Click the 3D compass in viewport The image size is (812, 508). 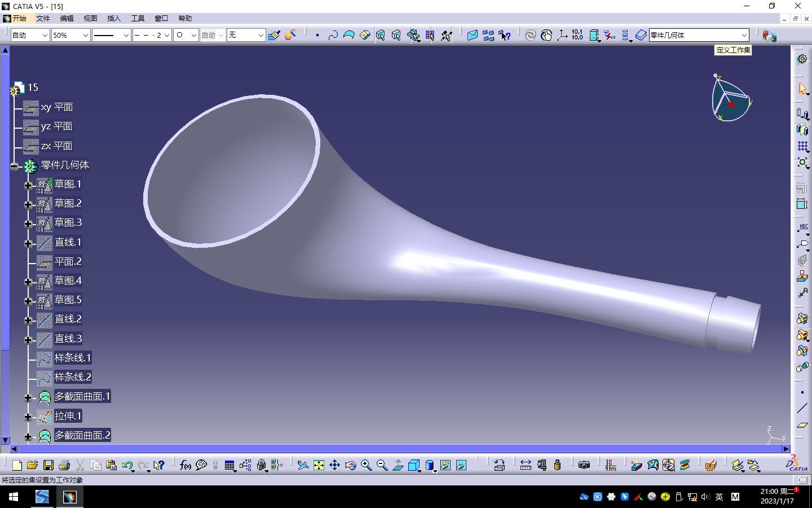(x=731, y=99)
